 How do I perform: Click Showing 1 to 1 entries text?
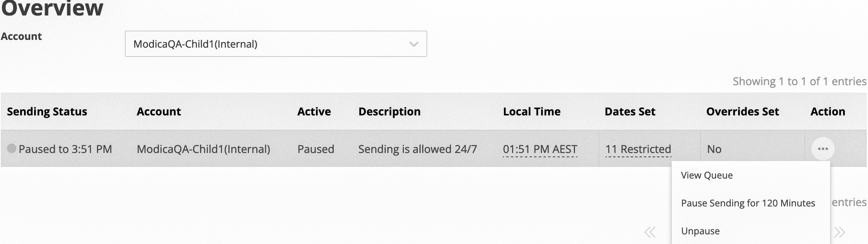tap(799, 81)
